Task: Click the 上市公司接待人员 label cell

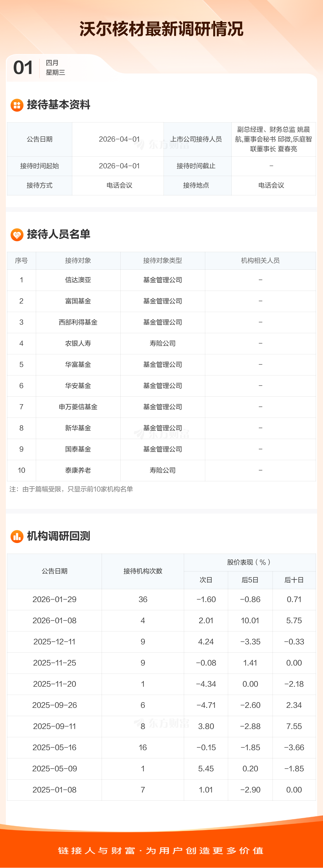Action: tap(196, 139)
